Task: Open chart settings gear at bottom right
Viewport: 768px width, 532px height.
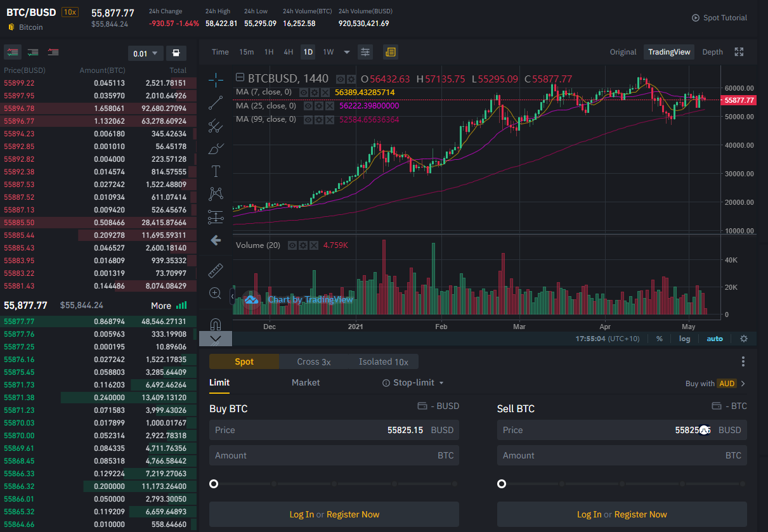Action: click(744, 339)
